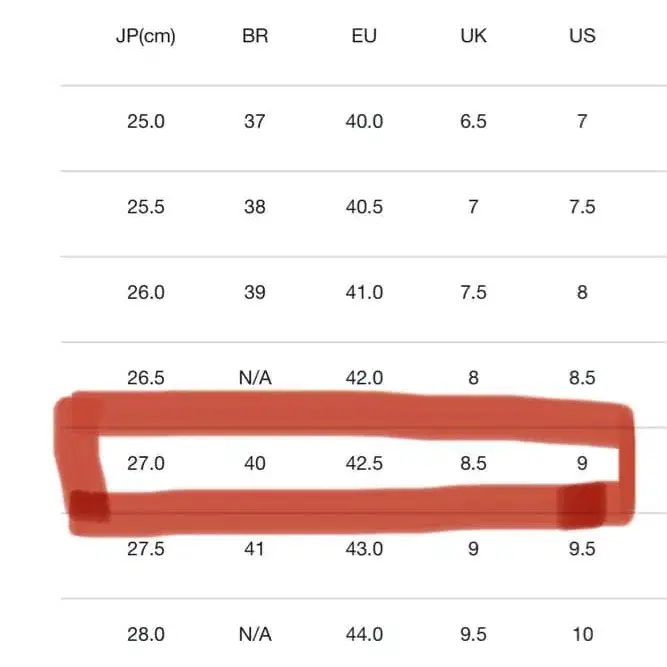
Task: Select the 25.0 JP size cell
Action: [x=146, y=122]
